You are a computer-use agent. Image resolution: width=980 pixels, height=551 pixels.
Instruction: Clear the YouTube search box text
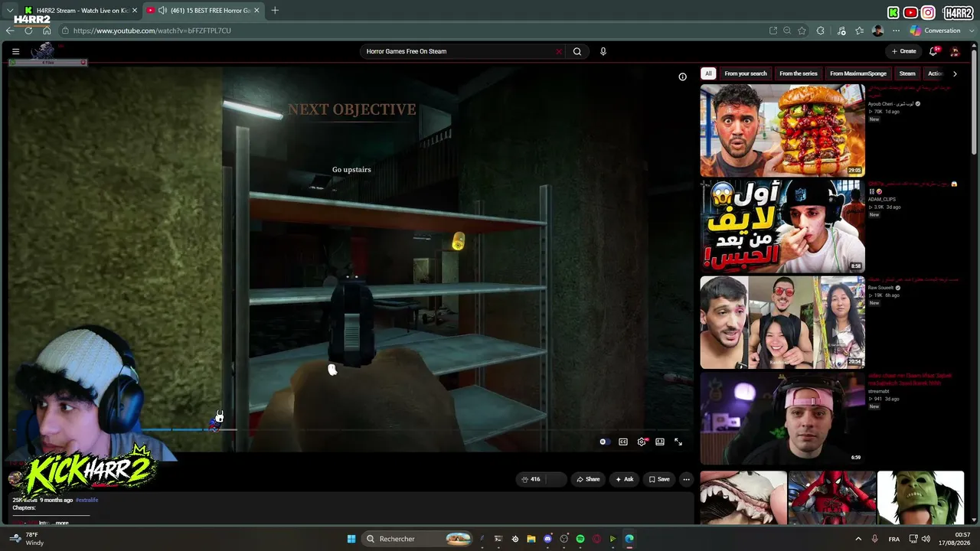[558, 51]
